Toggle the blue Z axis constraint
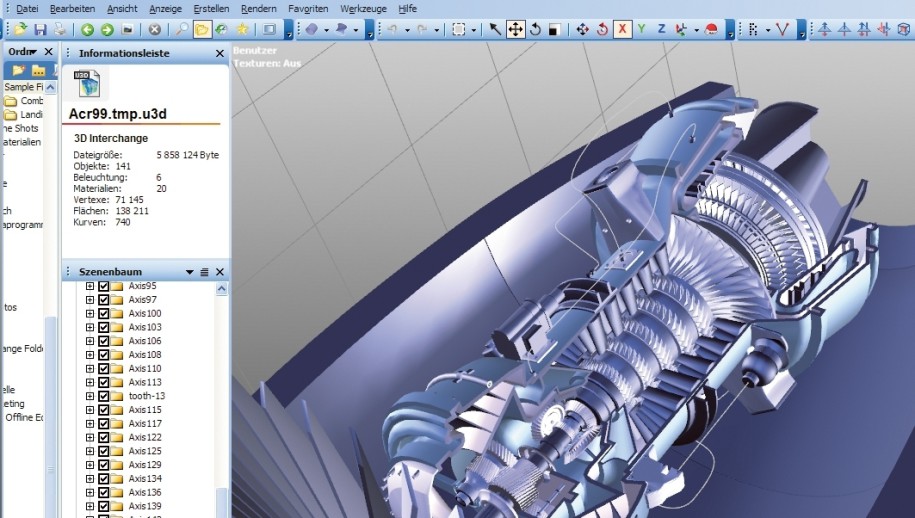Screen dimensions: 915x518 (661, 29)
